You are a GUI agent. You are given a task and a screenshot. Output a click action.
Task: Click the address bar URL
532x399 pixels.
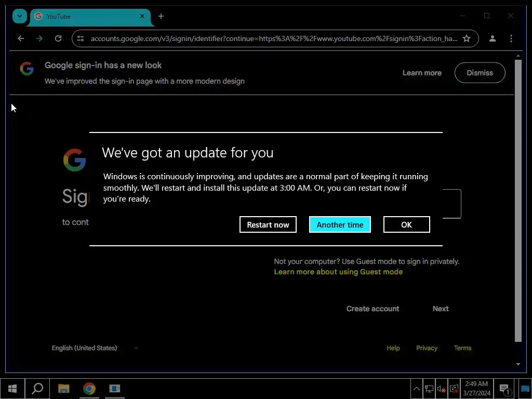[274, 38]
